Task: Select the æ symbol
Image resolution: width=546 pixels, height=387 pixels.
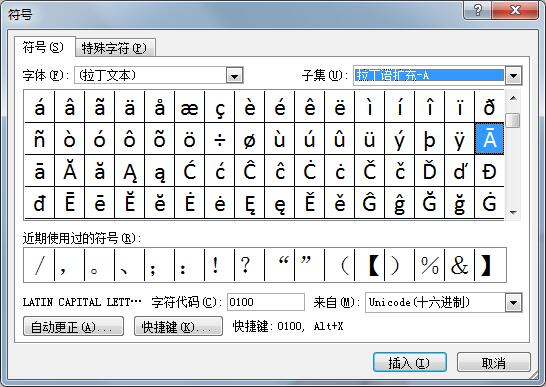Action: 189,107
